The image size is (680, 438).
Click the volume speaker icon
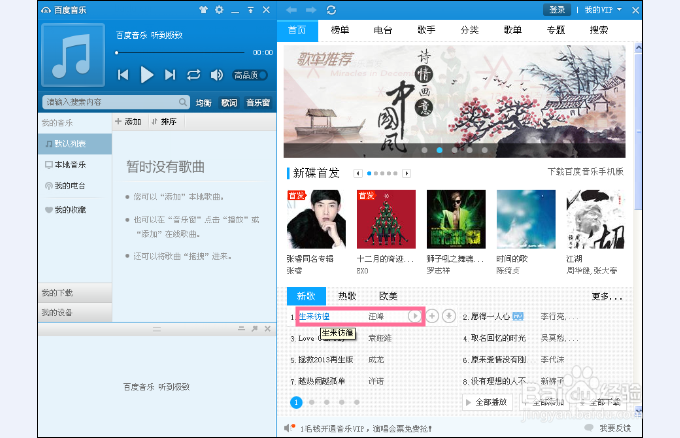pos(217,75)
